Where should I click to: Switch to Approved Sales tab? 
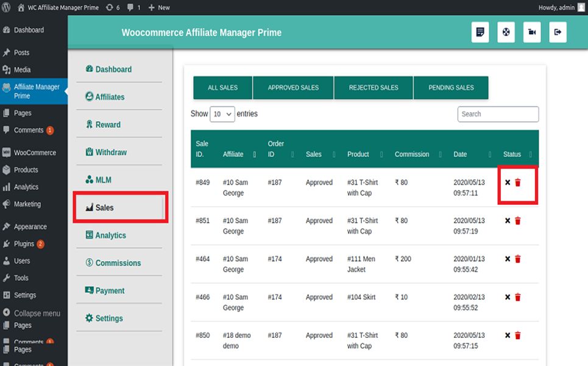pyautogui.click(x=293, y=88)
